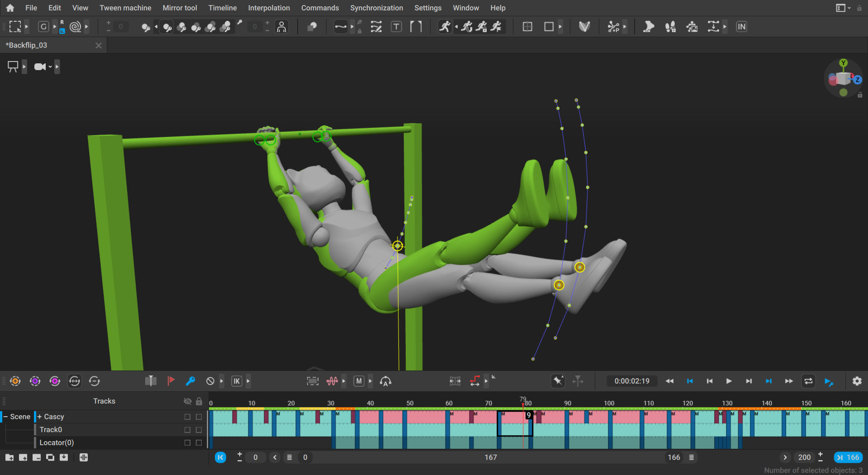Screen dimensions: 868x475
Task: Click the IN button in top toolbar
Action: coord(741,27)
